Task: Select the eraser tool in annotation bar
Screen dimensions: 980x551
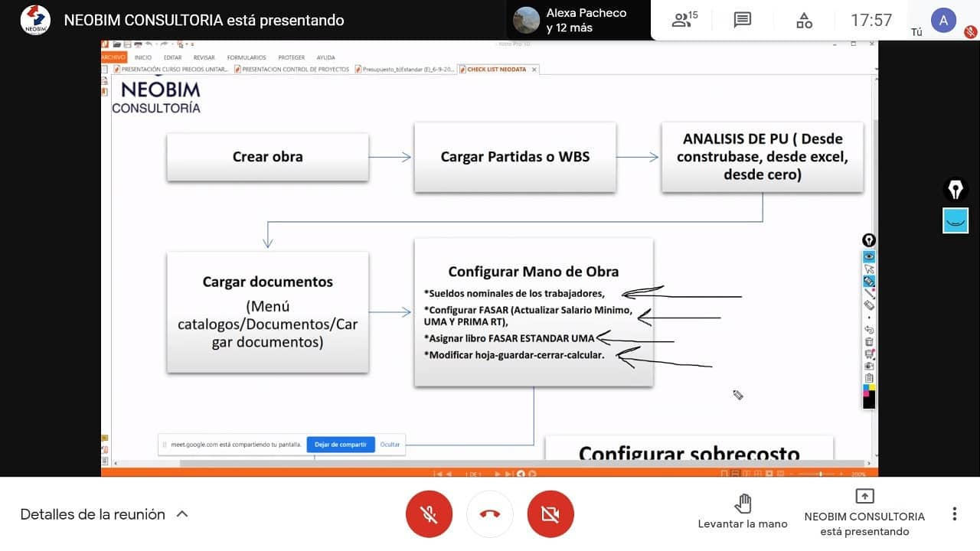Action: click(869, 305)
